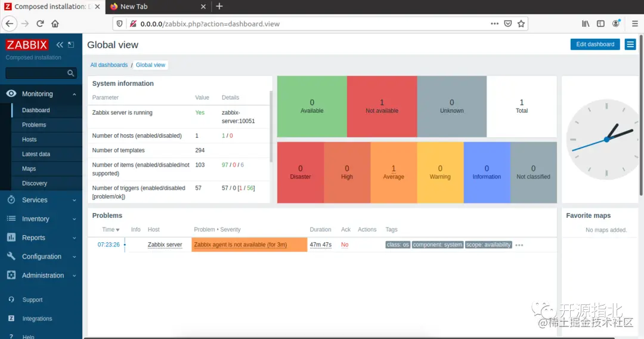Expand the Inventory menu section
The height and width of the screenshot is (339, 644).
pos(75,219)
